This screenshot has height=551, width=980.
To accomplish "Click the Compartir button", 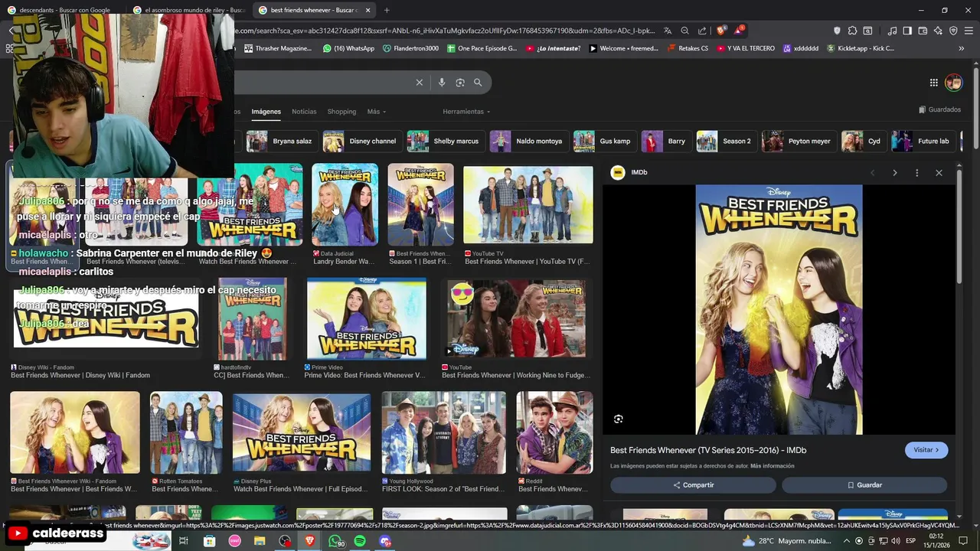I will [693, 485].
